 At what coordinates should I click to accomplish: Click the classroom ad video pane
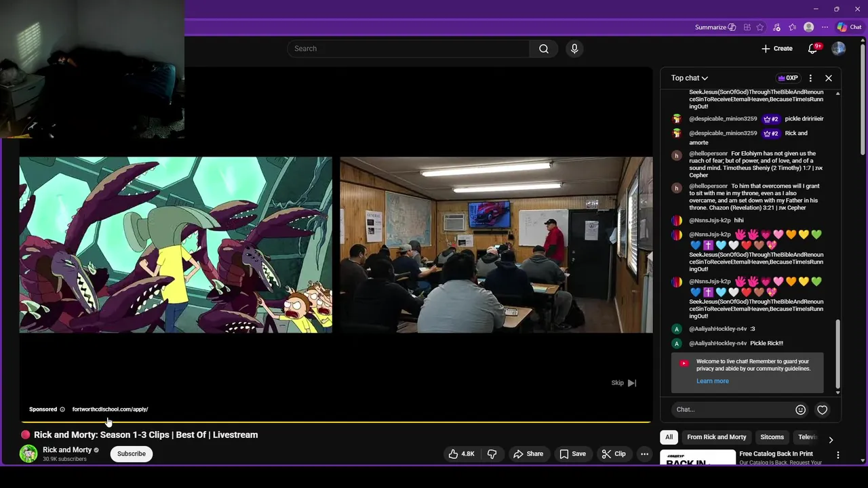[x=496, y=245]
